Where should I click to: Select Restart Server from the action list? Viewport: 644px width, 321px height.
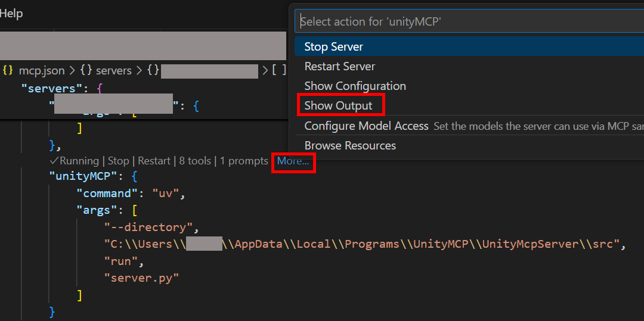(339, 66)
